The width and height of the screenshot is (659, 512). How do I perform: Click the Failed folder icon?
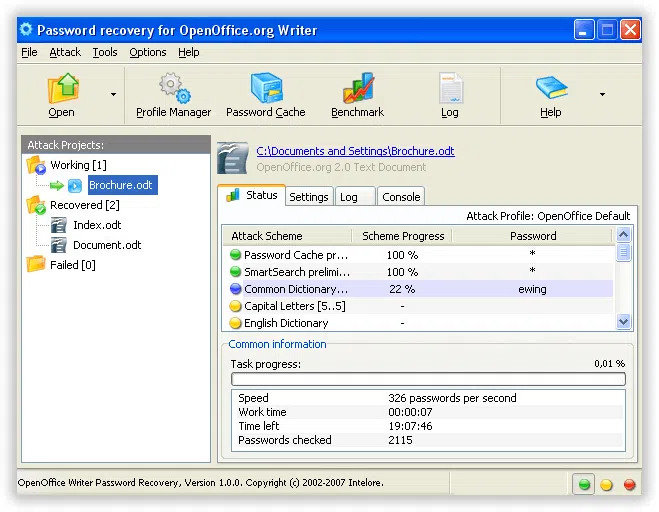(x=36, y=264)
